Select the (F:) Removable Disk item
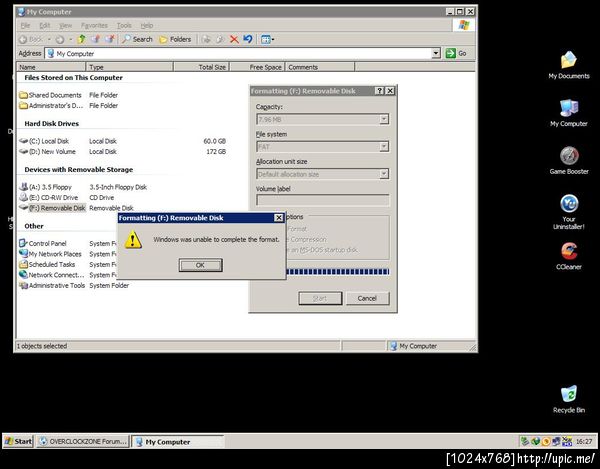 (52, 208)
